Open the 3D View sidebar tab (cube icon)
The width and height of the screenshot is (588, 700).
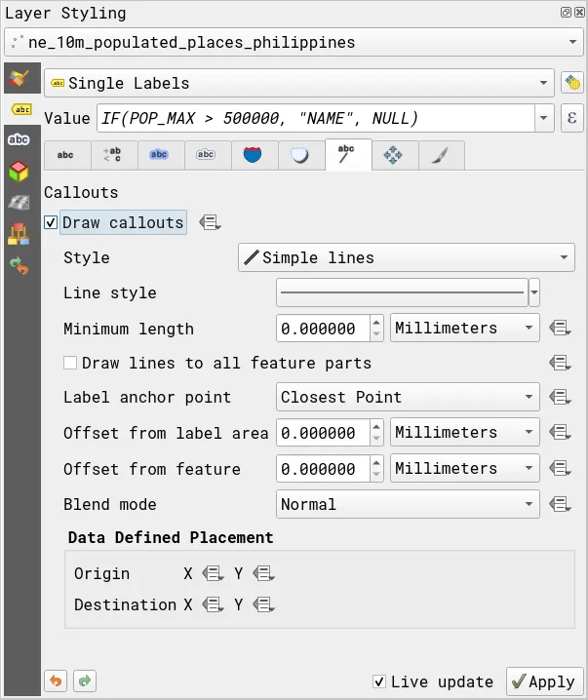click(x=19, y=172)
